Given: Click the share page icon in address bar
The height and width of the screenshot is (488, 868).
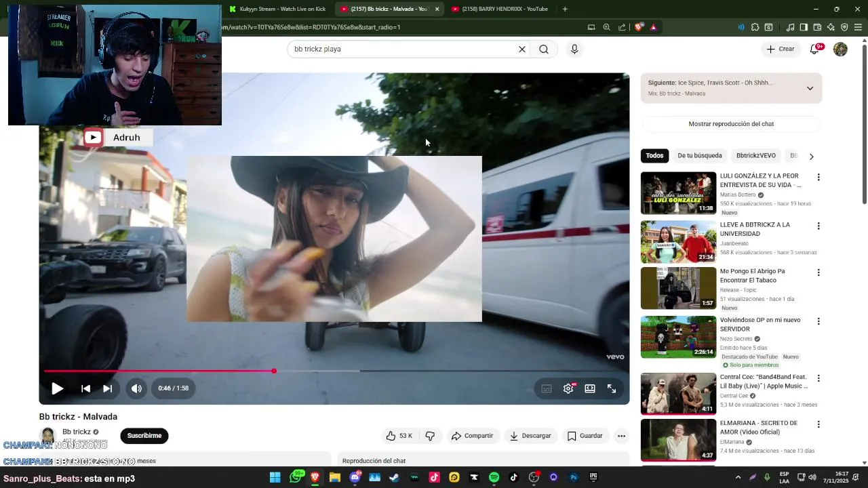Looking at the screenshot, I should pyautogui.click(x=622, y=27).
